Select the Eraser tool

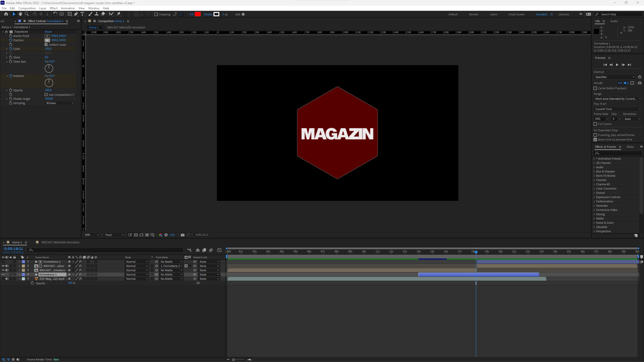[x=103, y=14]
